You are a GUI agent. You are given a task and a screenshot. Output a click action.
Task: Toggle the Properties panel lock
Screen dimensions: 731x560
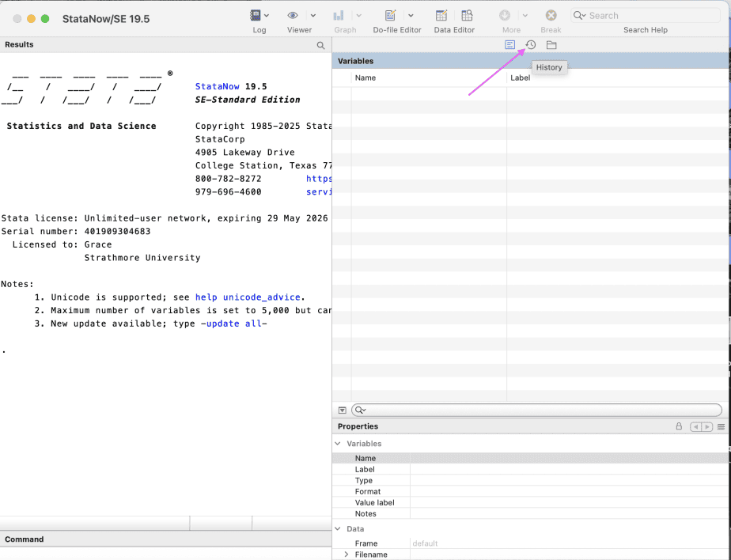679,426
